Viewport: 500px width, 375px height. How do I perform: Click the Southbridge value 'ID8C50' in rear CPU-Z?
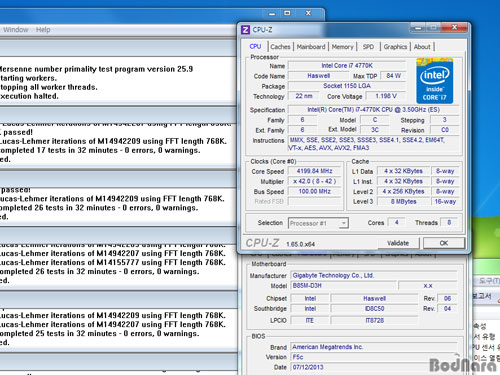374,309
